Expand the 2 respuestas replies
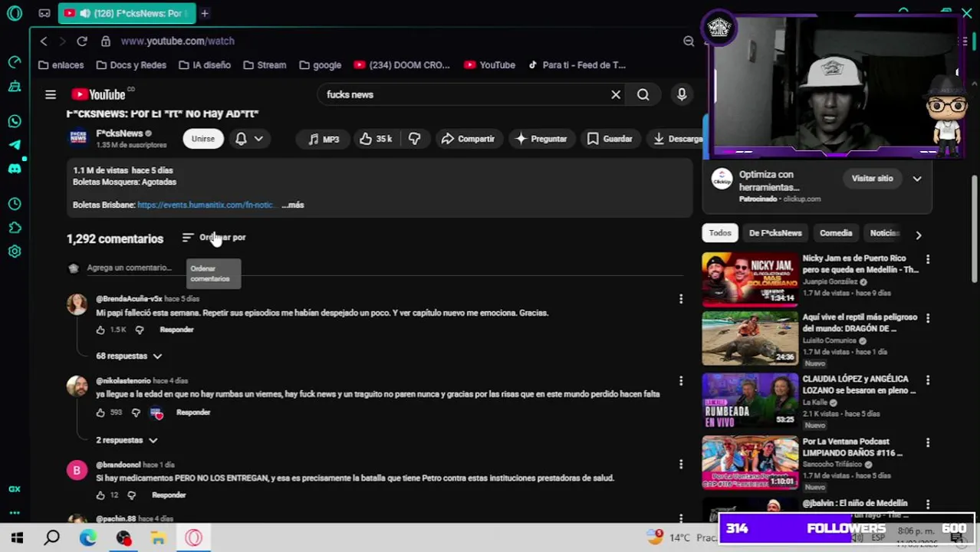This screenshot has width=980, height=552. pos(127,440)
